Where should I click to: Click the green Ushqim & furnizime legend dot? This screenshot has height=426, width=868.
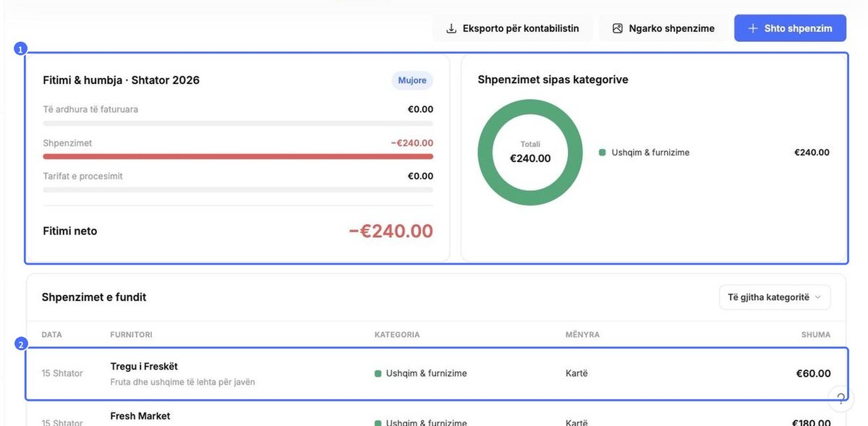point(602,153)
